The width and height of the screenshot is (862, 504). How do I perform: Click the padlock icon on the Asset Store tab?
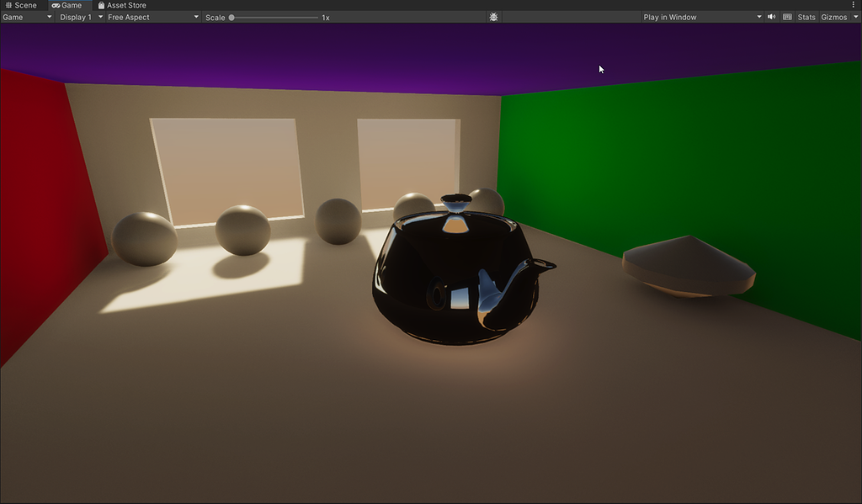point(102,4)
